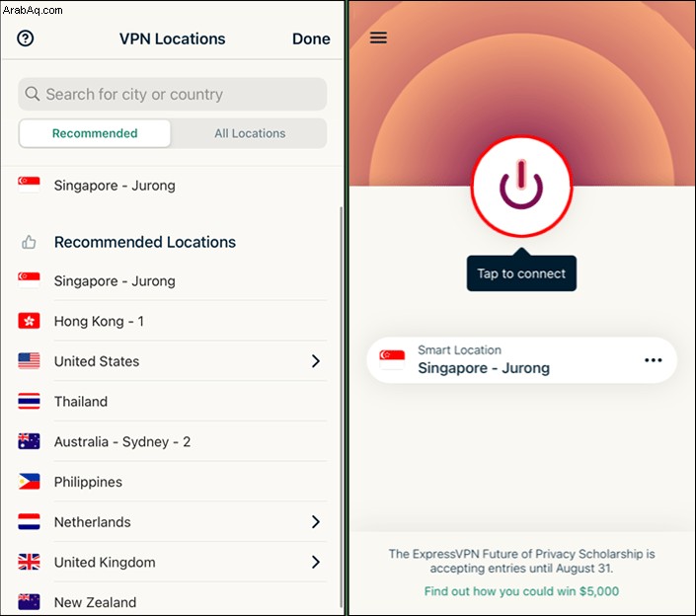
Task: Click the United States flag icon
Action: 29,360
